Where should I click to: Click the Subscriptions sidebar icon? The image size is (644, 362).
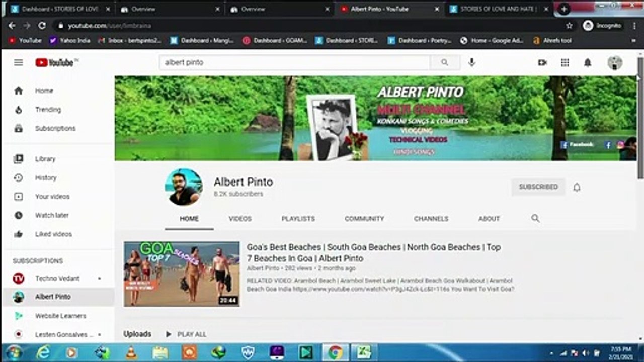pos(19,129)
